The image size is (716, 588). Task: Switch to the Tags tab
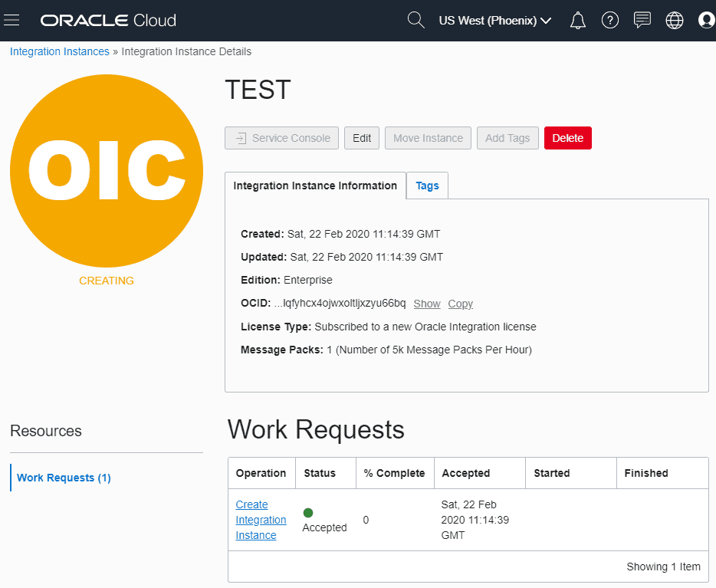pos(427,186)
